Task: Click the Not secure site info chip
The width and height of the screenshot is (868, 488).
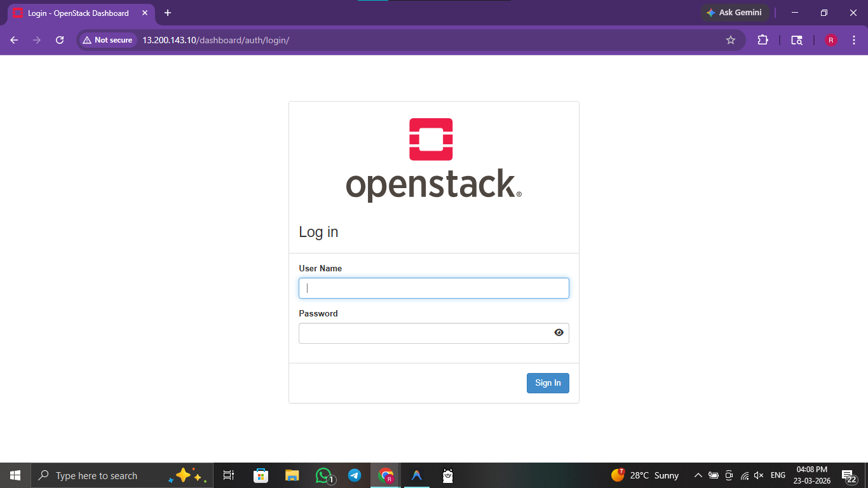Action: point(107,40)
